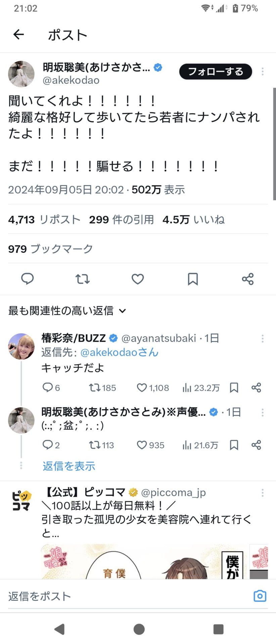This screenshot has height=644, width=276.
Task: Bookmark the main post
Action: (192, 279)
